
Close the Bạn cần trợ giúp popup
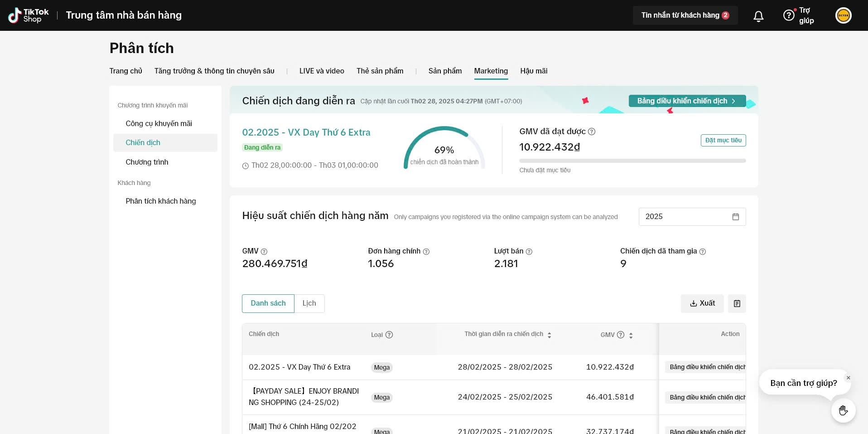click(x=848, y=378)
